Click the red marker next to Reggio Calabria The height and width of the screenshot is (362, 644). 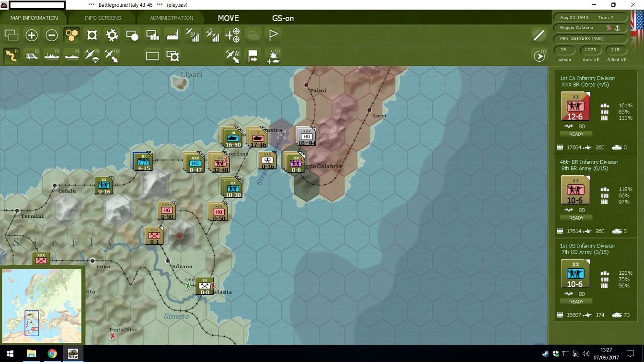pos(609,28)
